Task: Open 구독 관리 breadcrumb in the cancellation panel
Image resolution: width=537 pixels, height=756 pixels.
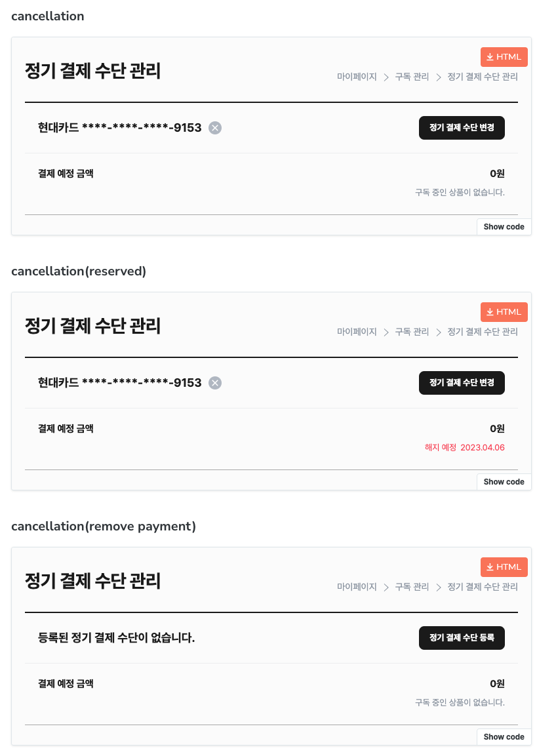Action: 412,77
